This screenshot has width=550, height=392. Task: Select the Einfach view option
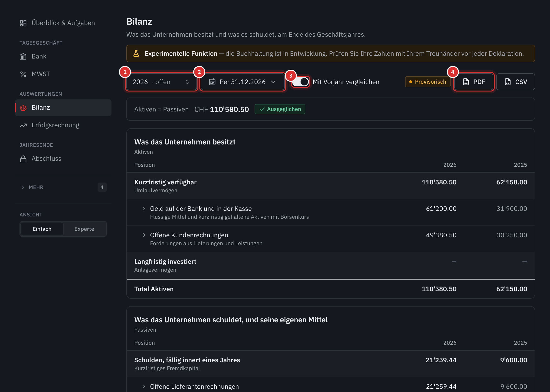[x=42, y=229]
